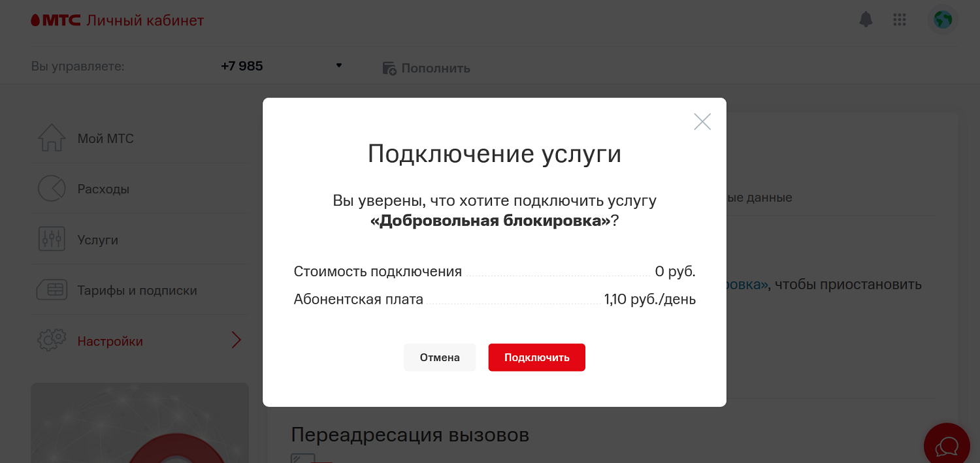Click the Вы управляете label
The width and height of the screenshot is (980, 463).
tap(78, 66)
